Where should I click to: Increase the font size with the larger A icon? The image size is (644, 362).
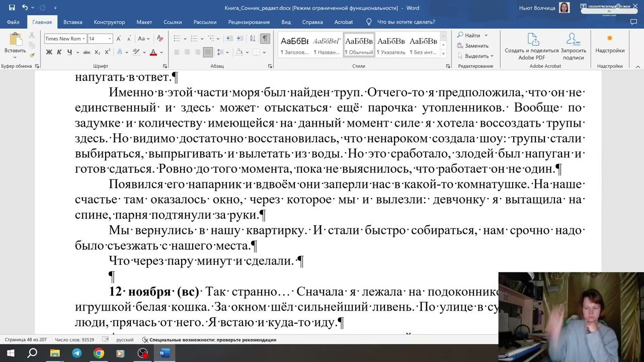[119, 39]
